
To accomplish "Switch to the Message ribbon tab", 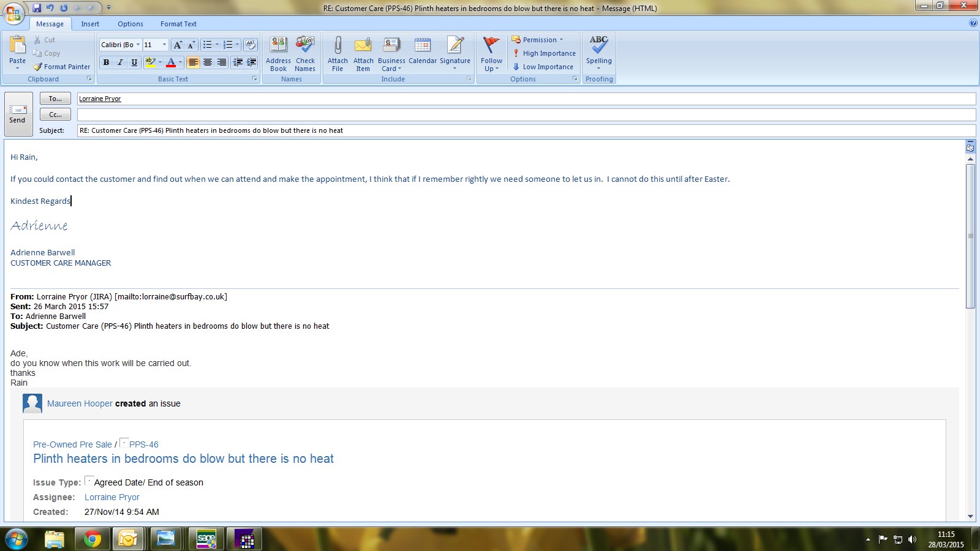I will pos(50,24).
